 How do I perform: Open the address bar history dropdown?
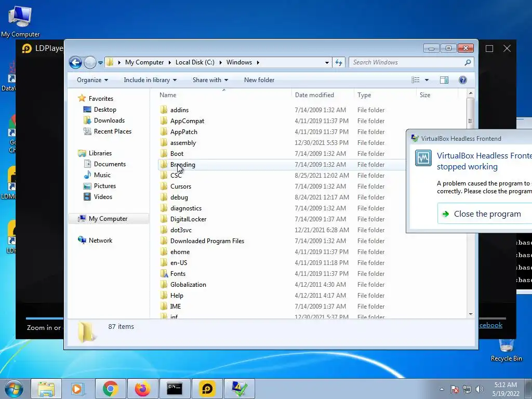click(x=327, y=62)
